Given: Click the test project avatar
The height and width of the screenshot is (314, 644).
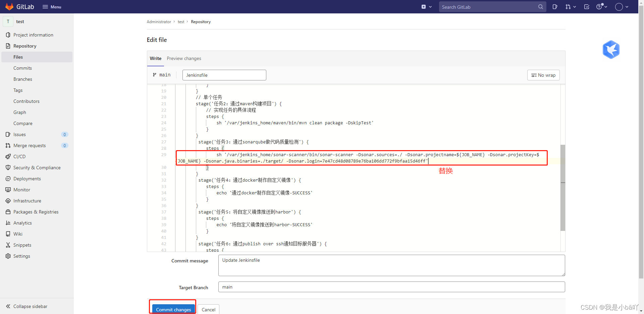Looking at the screenshot, I should (x=8, y=21).
